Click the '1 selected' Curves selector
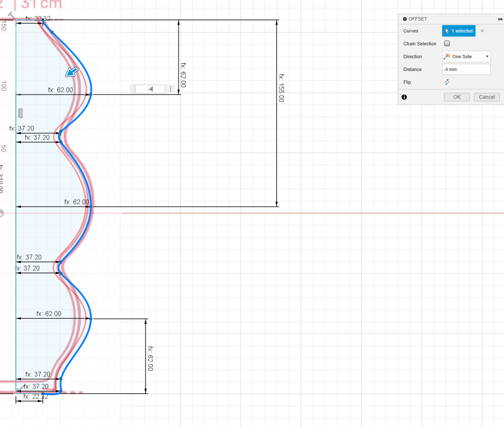Screen dimensions: 504x427 (x=459, y=31)
